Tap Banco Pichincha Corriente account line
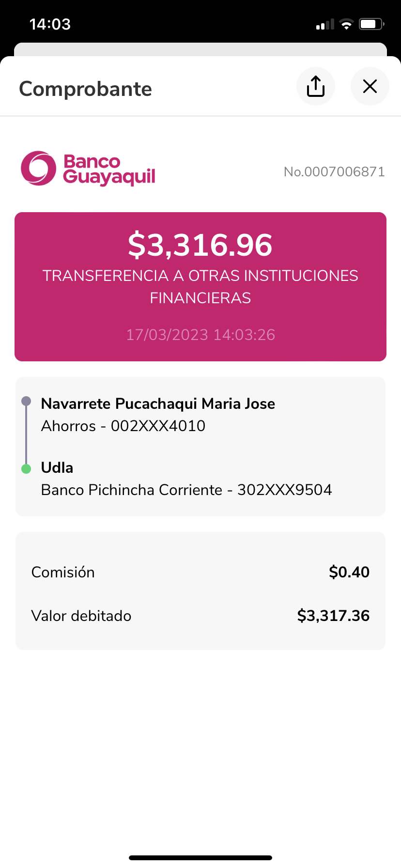The height and width of the screenshot is (868, 401). (x=186, y=490)
